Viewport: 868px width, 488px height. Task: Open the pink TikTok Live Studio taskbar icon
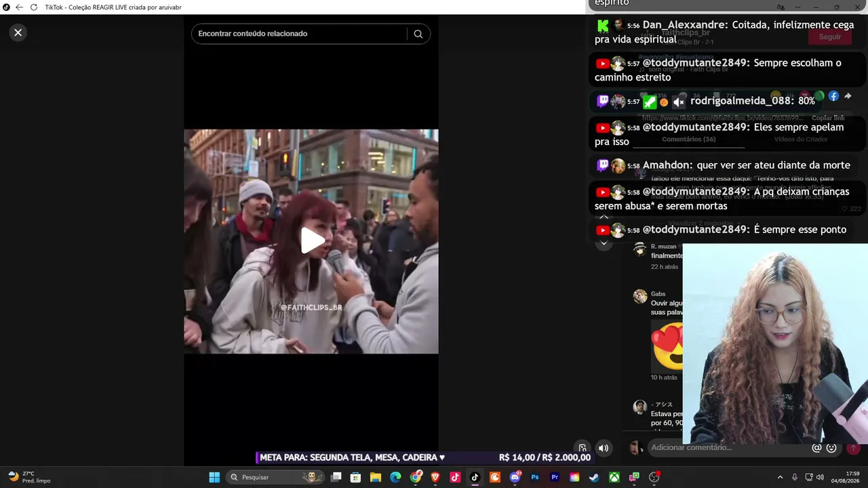coord(455,477)
